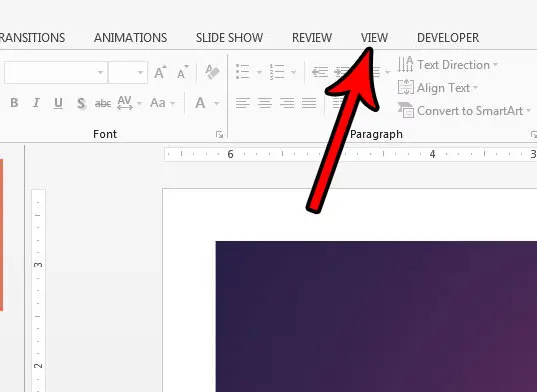Expand numbering dropdown arrow

(293, 72)
